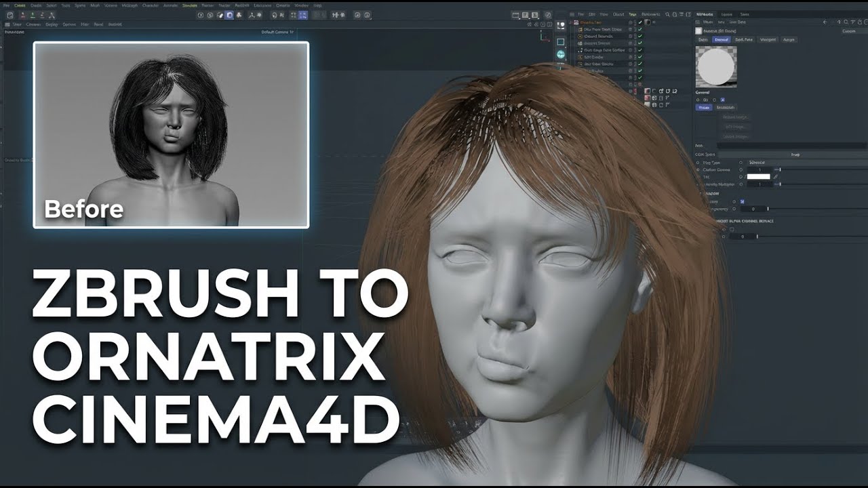
Task: Open the Character menu
Action: [150, 5]
